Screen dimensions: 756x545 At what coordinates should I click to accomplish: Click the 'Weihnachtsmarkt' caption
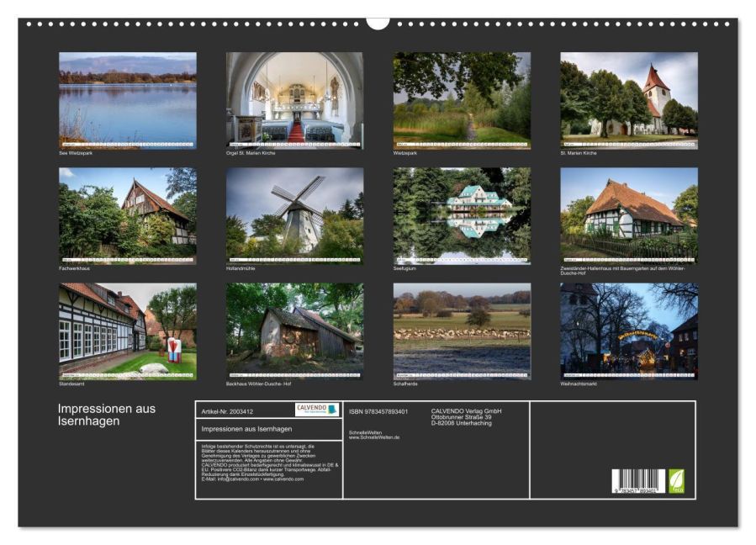579,384
